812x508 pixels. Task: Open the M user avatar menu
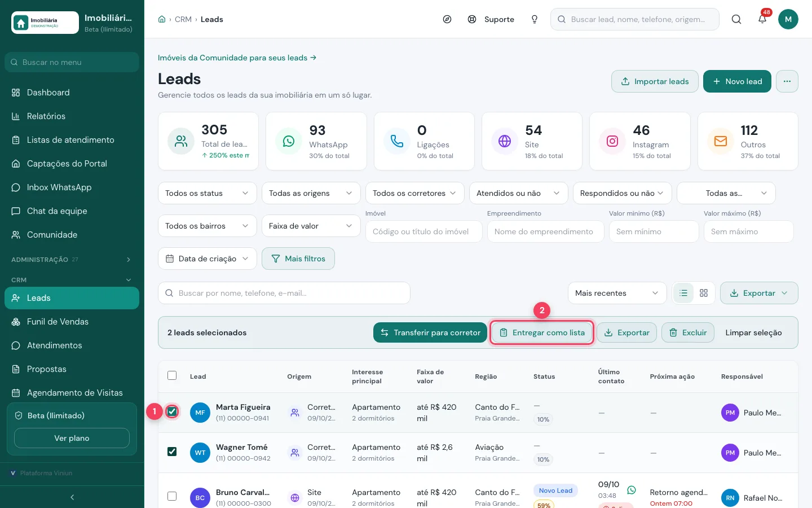[x=788, y=19]
